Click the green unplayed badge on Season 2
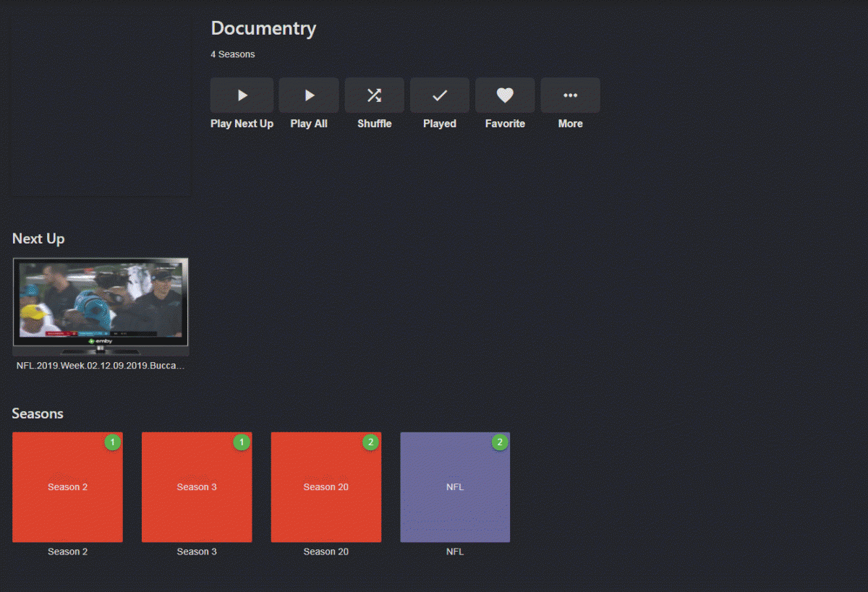This screenshot has width=868, height=592. point(113,442)
